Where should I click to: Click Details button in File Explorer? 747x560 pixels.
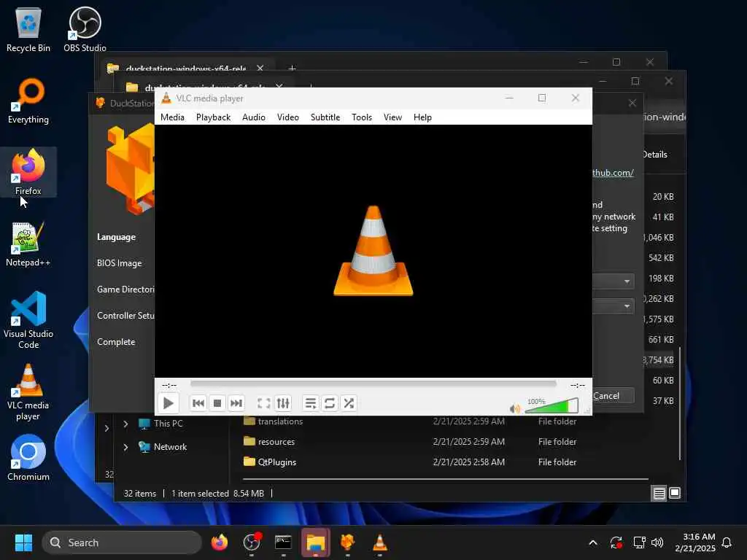point(654,155)
